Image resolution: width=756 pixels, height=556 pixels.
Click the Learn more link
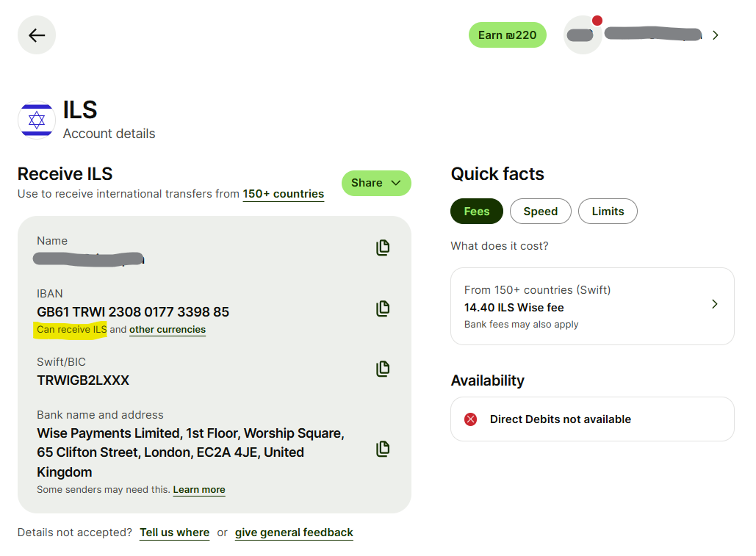(x=199, y=490)
